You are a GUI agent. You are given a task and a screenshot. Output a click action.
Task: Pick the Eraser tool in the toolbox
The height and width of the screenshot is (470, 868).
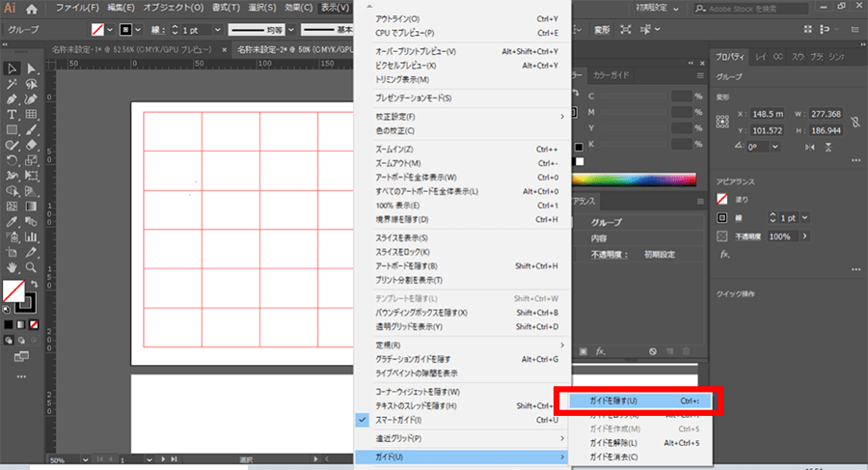click(32, 145)
